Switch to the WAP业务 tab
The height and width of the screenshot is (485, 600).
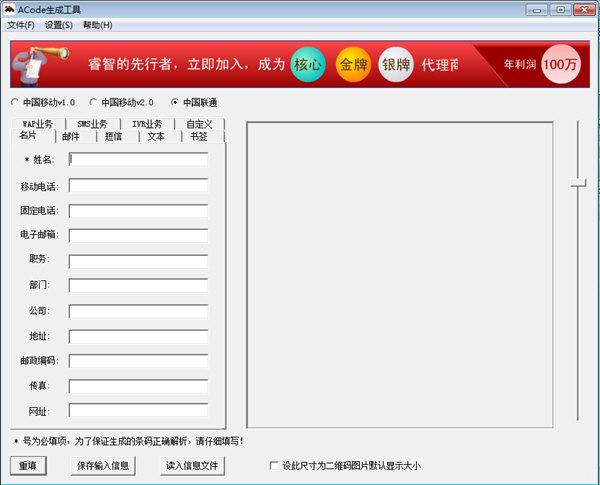(37, 124)
